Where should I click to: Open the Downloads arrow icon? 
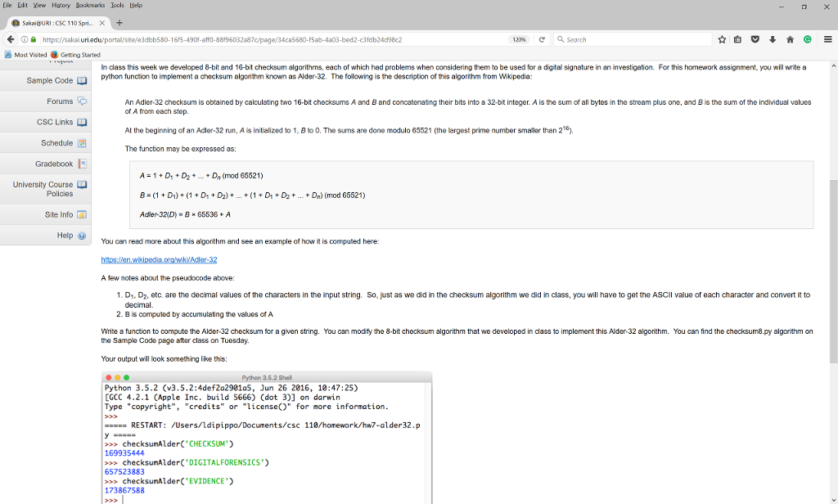tap(773, 39)
